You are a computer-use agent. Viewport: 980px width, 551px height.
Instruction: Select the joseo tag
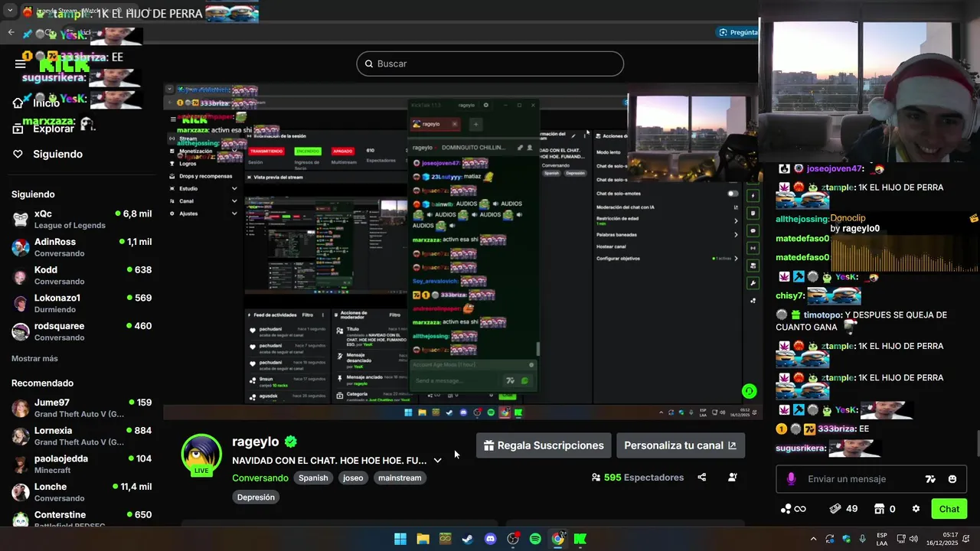[353, 478]
